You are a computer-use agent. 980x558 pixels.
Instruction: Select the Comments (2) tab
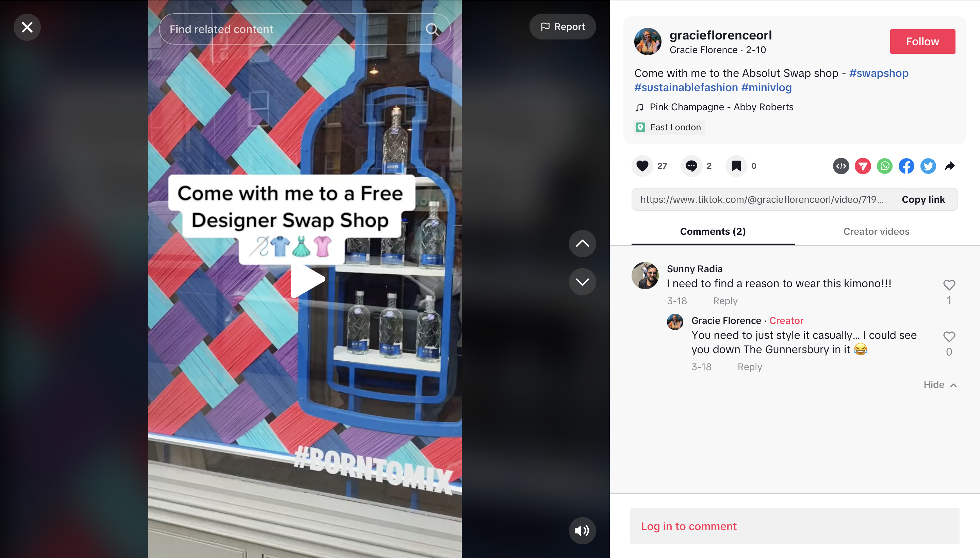[713, 231]
